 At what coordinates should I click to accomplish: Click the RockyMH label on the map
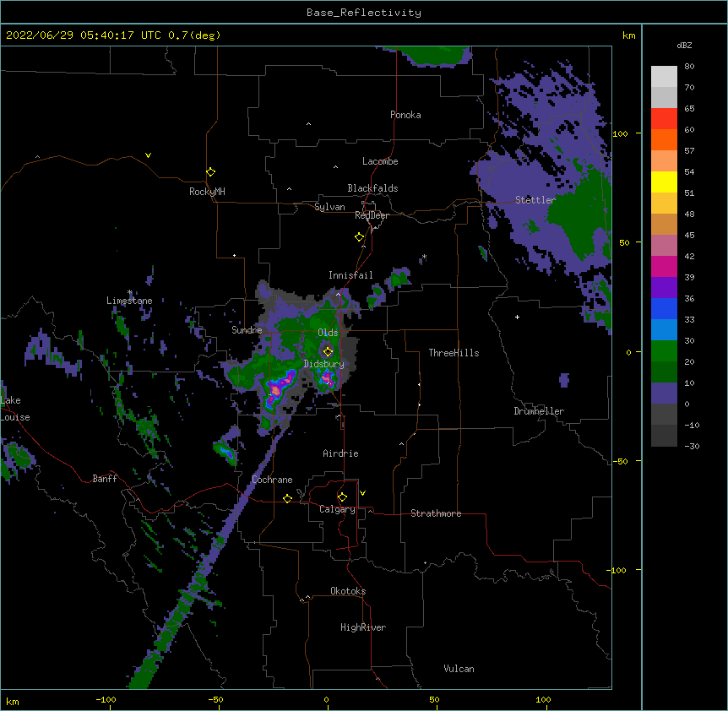[207, 192]
